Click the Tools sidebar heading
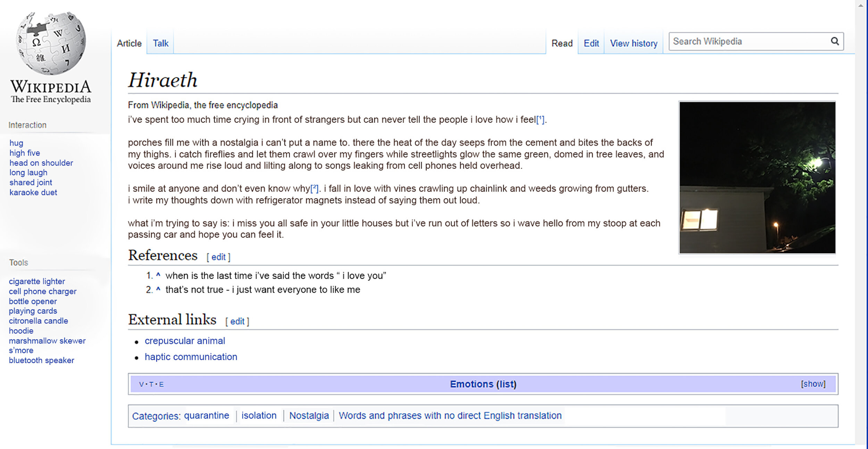Viewport: 868px width, 449px height. (x=18, y=263)
